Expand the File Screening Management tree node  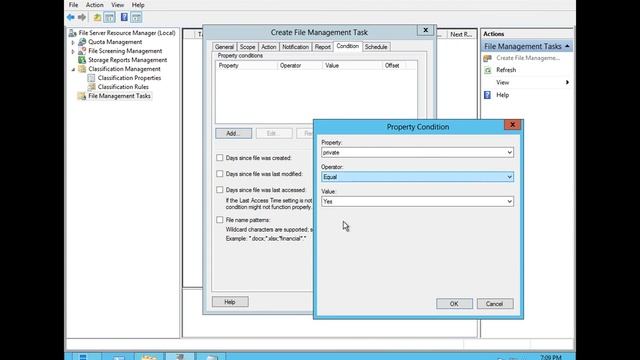tap(73, 51)
